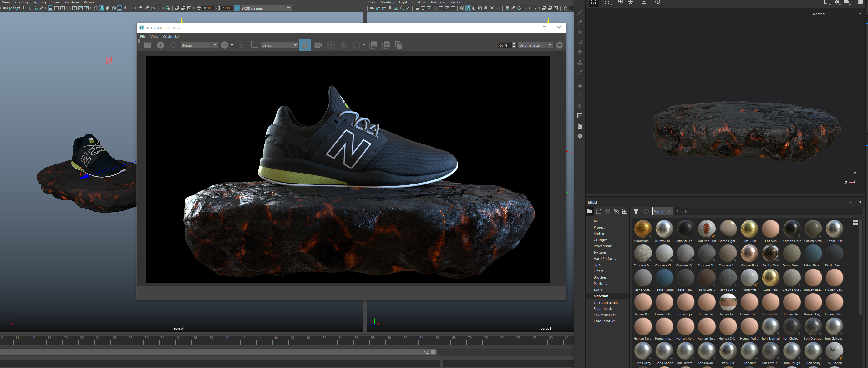Open render view settings gear
This screenshot has width=868, height=368.
click(x=560, y=45)
